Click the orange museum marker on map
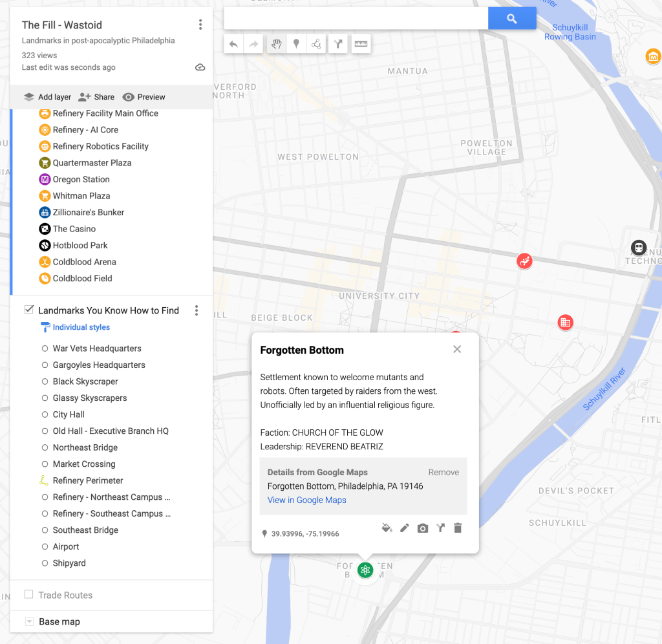The width and height of the screenshot is (662, 644). tap(653, 56)
